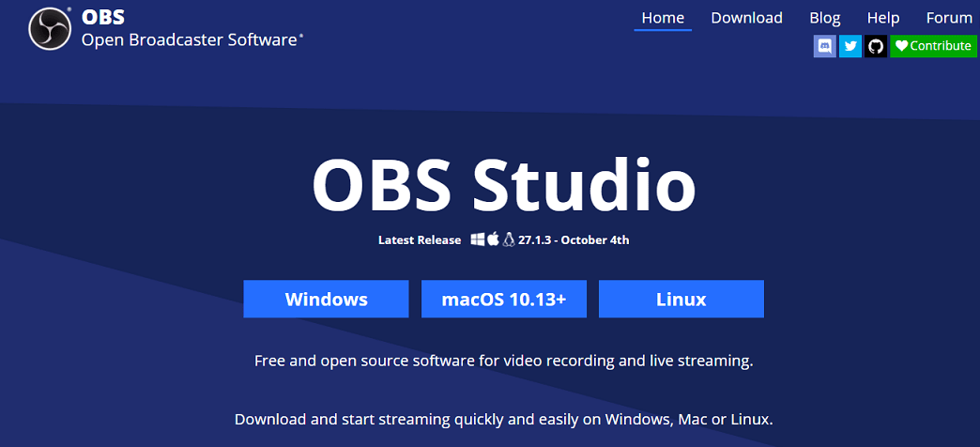Download OBS for macOS 10.13+
The height and width of the screenshot is (447, 980).
[504, 299]
